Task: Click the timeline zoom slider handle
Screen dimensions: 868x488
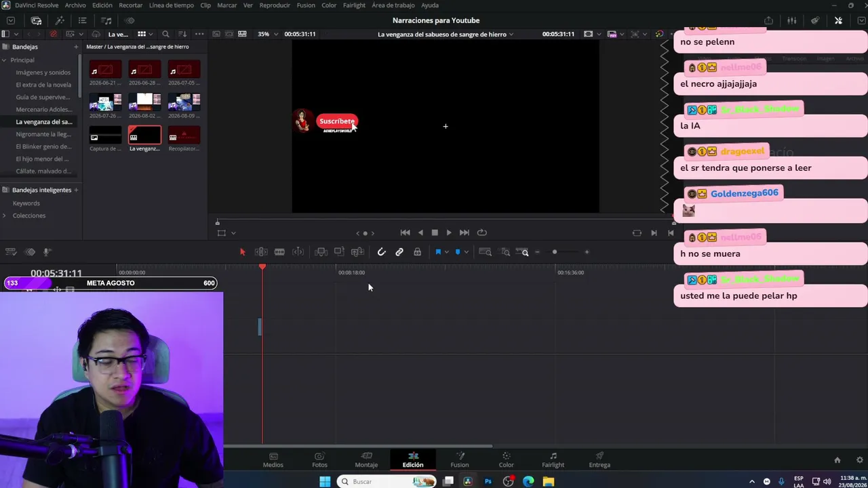Action: pyautogui.click(x=555, y=252)
